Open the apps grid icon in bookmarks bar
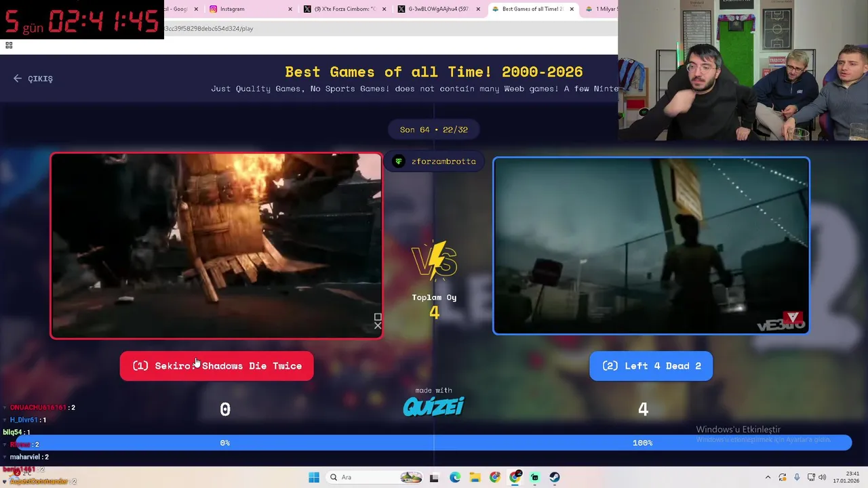This screenshot has width=868, height=488. tap(9, 45)
